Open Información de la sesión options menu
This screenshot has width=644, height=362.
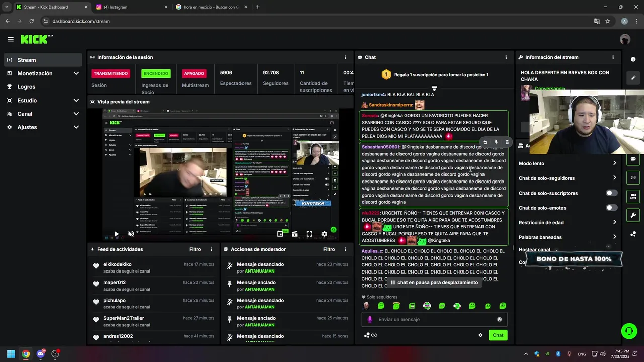coord(345,57)
